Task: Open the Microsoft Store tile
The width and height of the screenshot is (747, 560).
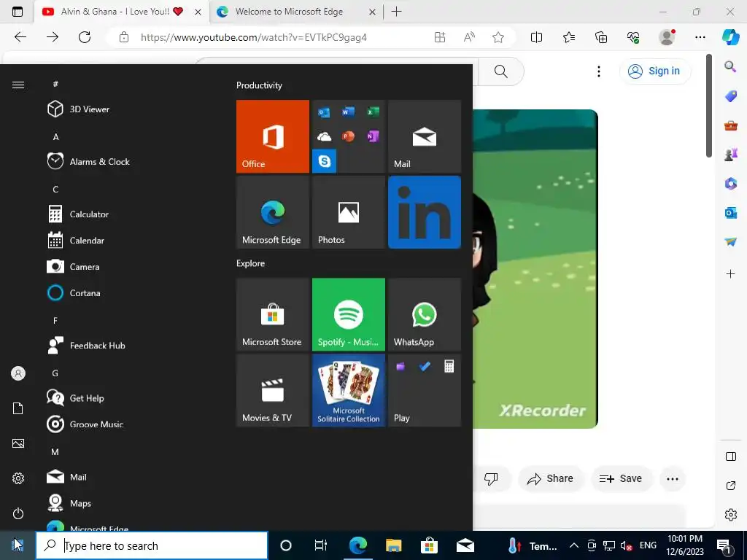Action: pyautogui.click(x=273, y=314)
